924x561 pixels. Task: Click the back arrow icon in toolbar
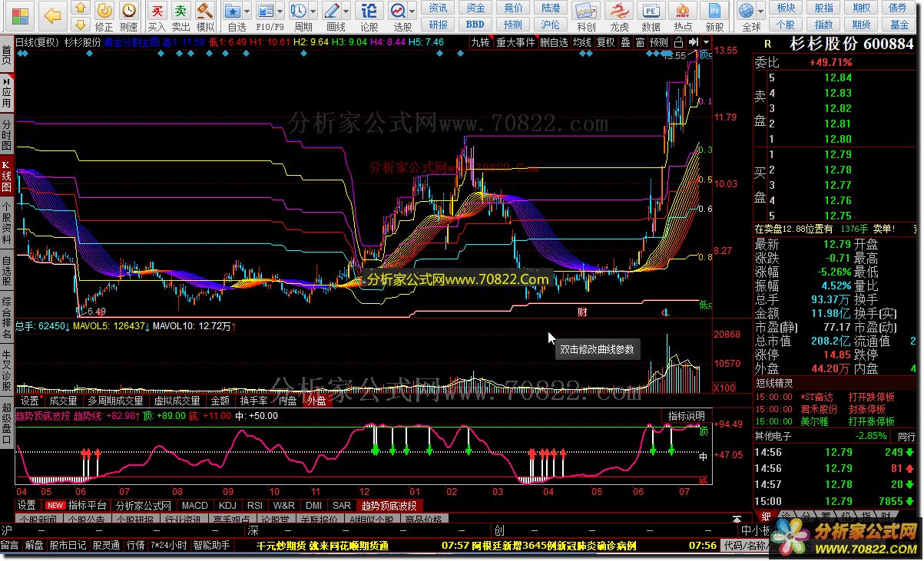click(x=52, y=15)
